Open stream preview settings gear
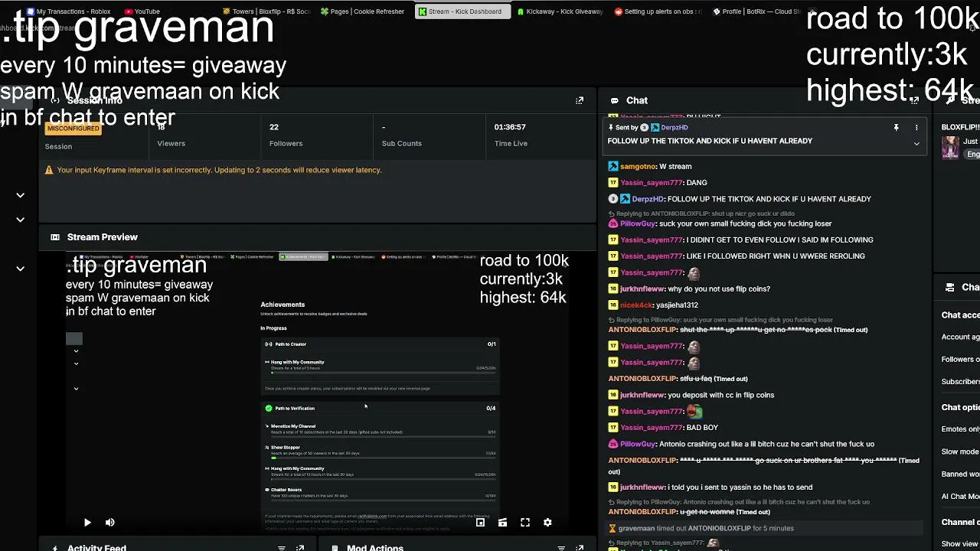Viewport: 980px width, 551px height. pos(547,523)
